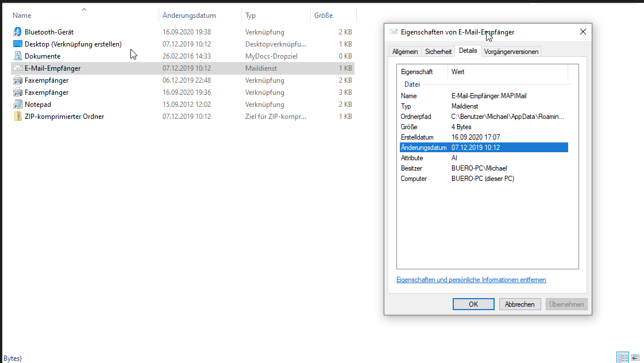The height and width of the screenshot is (363, 644).
Task: Click the MyDocs-Dropziel type cell
Action: (272, 56)
